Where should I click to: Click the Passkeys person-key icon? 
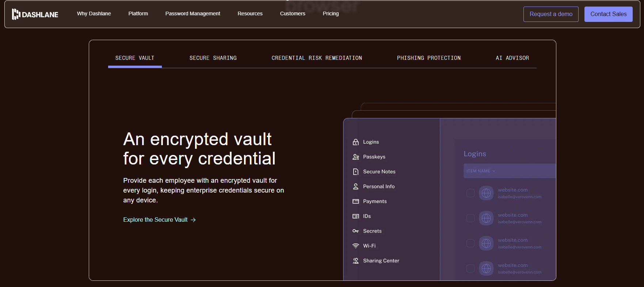pyautogui.click(x=355, y=157)
